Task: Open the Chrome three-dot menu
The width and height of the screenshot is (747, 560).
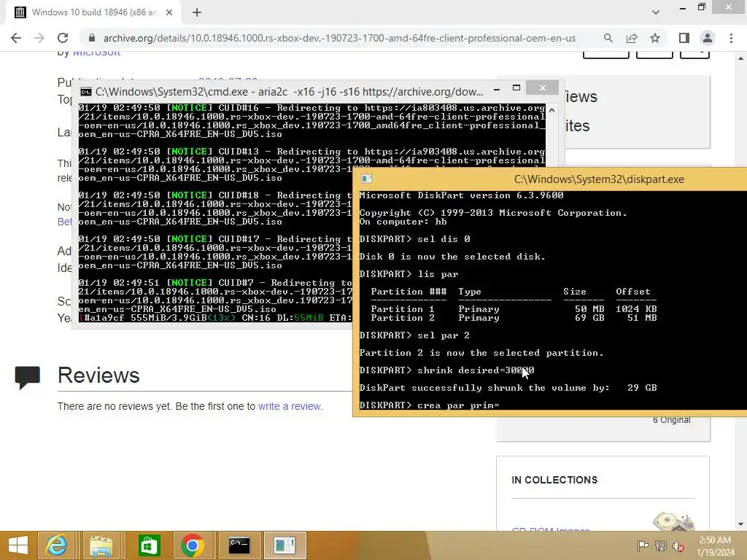Action: click(x=731, y=38)
